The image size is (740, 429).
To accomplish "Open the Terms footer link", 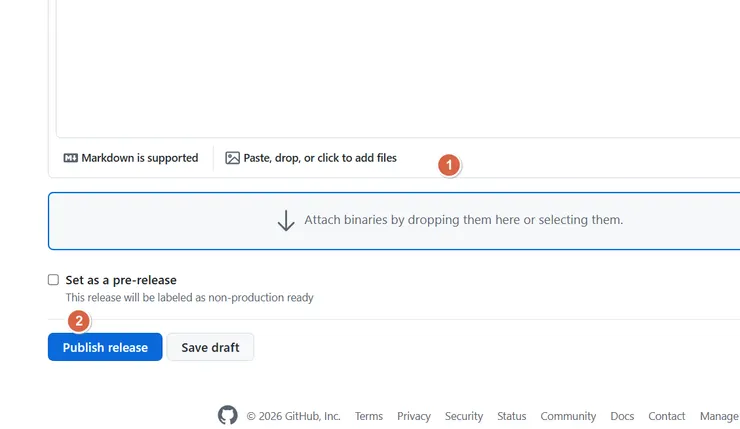I will (x=369, y=416).
